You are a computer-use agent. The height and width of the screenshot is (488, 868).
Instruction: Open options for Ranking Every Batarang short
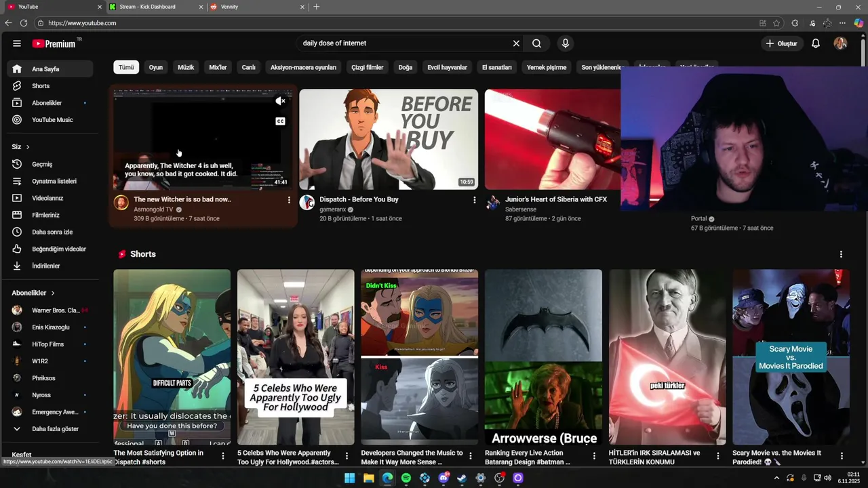pyautogui.click(x=594, y=456)
